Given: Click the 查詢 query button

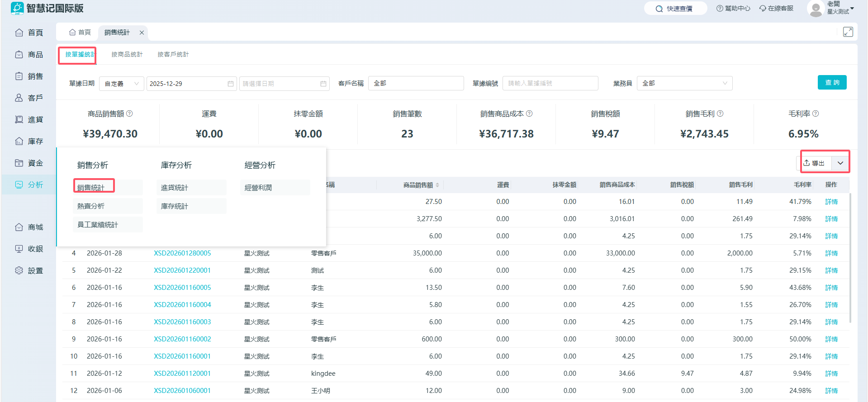Looking at the screenshot, I should pos(832,82).
